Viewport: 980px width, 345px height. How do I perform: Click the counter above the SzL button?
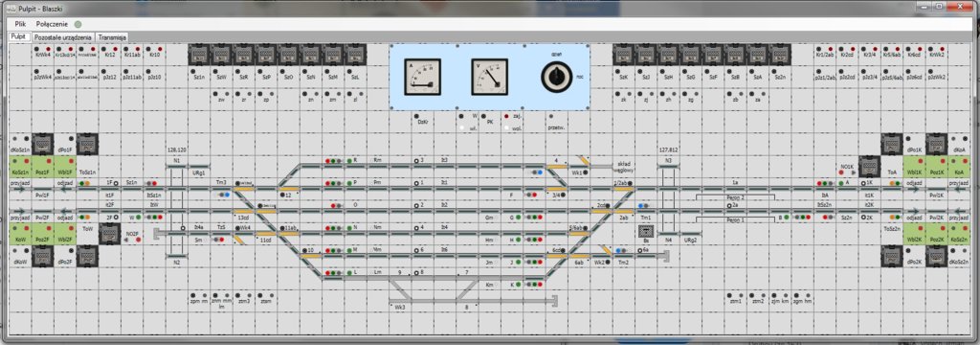click(x=355, y=55)
